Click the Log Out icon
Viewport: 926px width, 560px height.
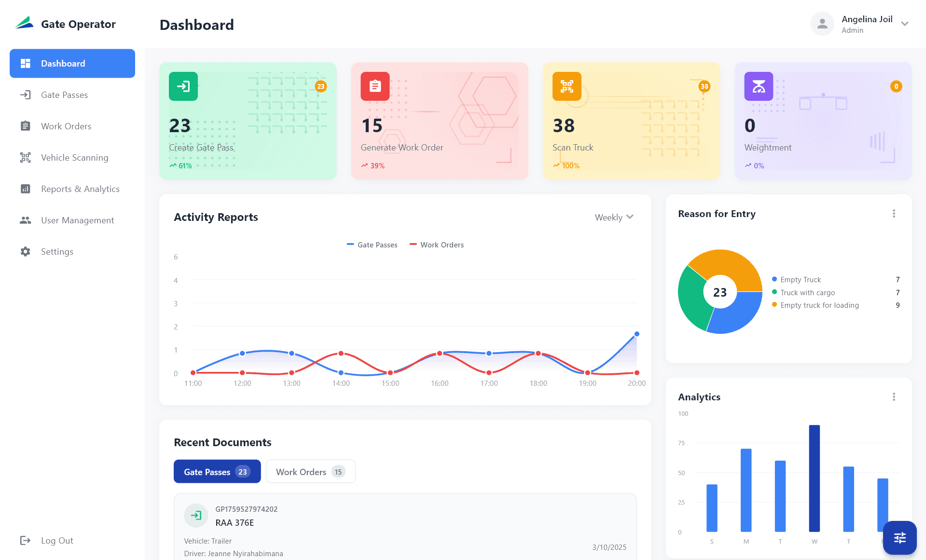pyautogui.click(x=26, y=540)
